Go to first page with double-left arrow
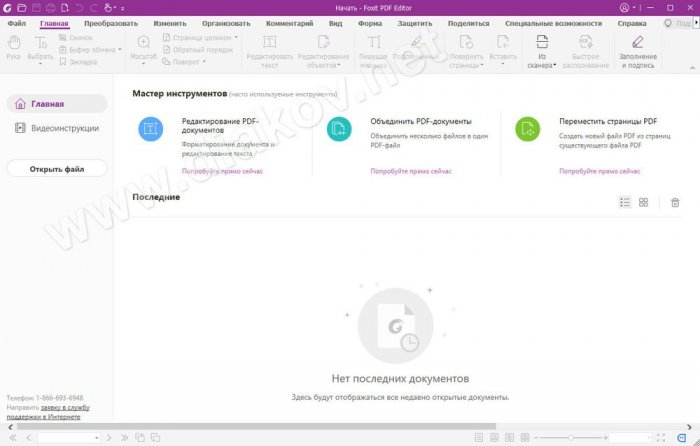Viewport: 700px width, 446px height. click(x=12, y=438)
